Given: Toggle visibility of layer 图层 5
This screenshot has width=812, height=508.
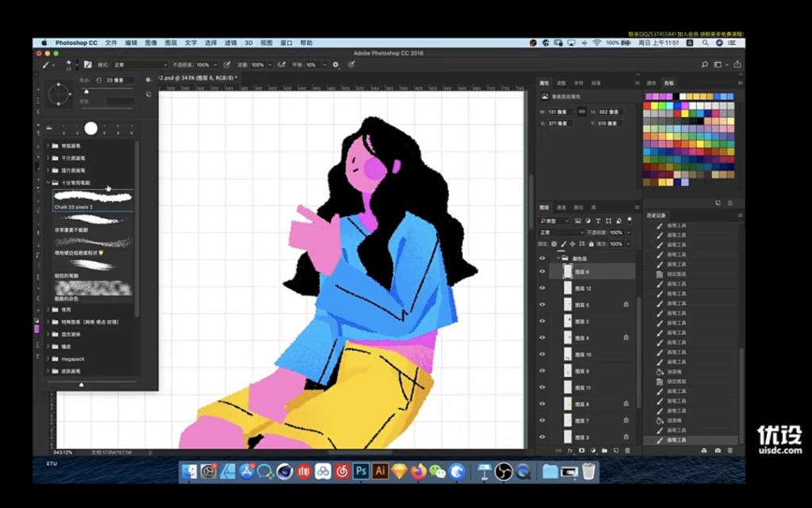Looking at the screenshot, I should pyautogui.click(x=542, y=305).
